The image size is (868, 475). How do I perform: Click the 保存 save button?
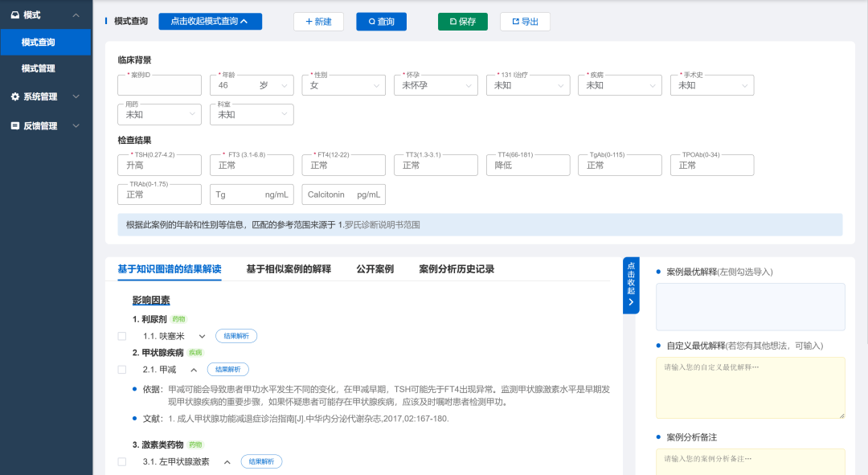click(463, 22)
